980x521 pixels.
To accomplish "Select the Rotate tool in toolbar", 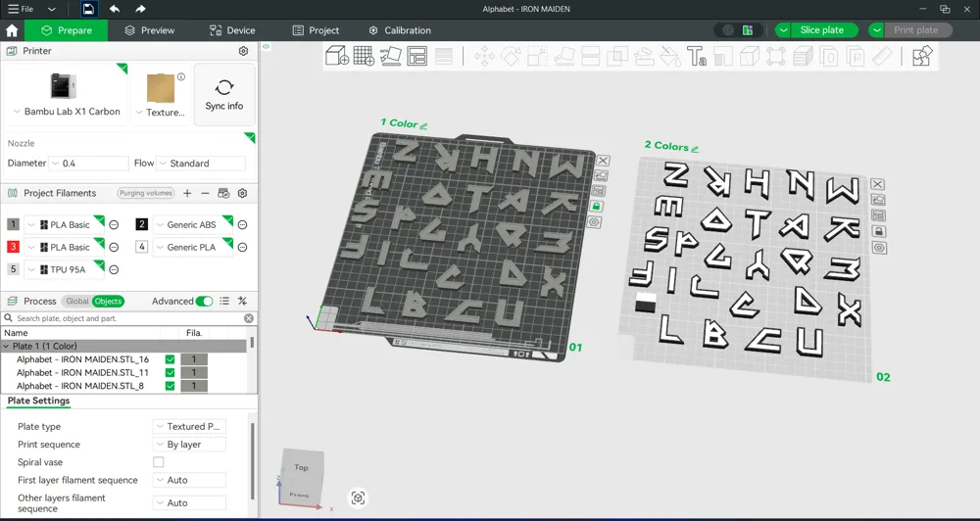I will [512, 56].
